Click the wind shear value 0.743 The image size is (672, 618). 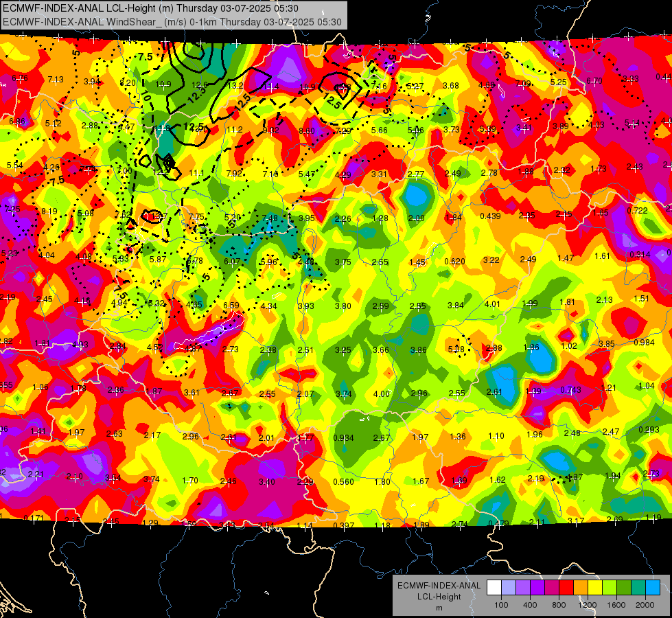[x=571, y=389]
